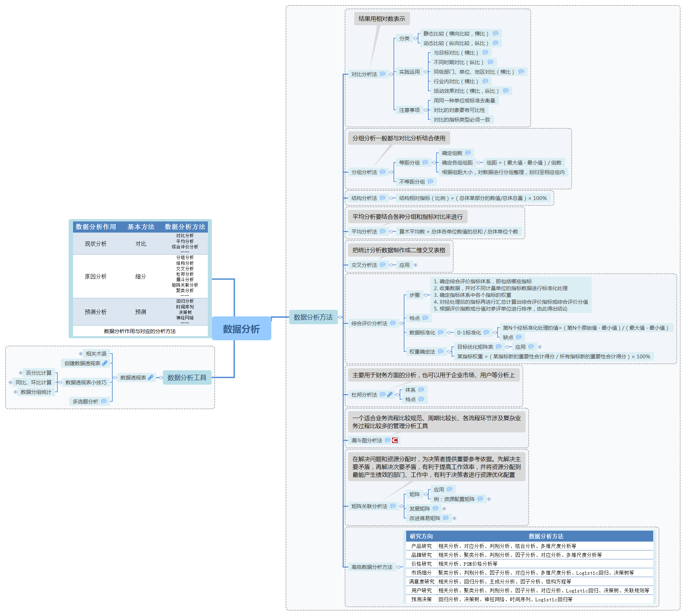Click the note icon beside 对比分析法
The width and height of the screenshot is (686, 616).
click(x=383, y=74)
